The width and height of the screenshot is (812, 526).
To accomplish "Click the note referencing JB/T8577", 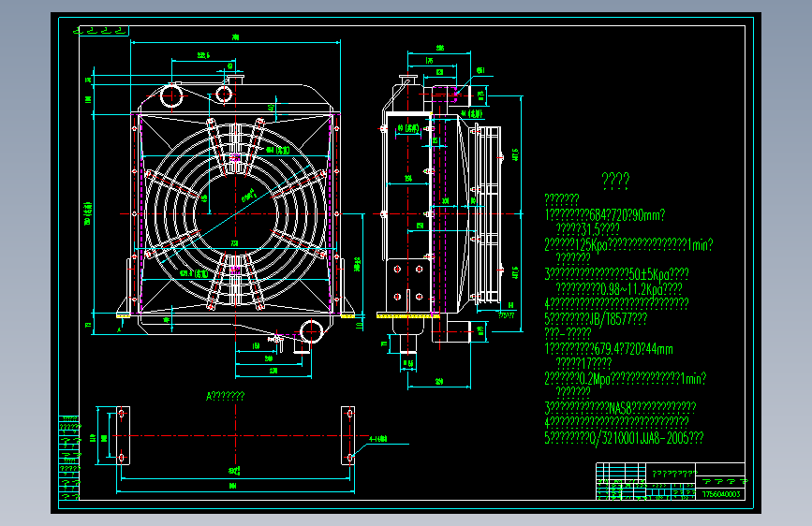I will click(596, 318).
